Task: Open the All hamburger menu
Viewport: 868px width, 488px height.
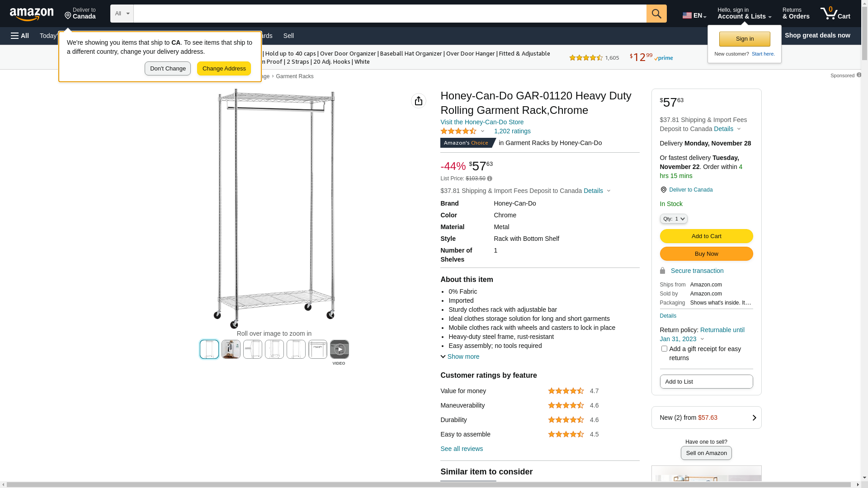Action: point(20,36)
